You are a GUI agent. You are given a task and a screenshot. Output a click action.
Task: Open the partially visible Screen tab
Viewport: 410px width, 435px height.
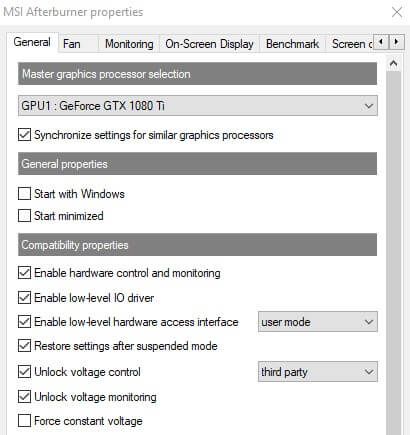coord(349,44)
